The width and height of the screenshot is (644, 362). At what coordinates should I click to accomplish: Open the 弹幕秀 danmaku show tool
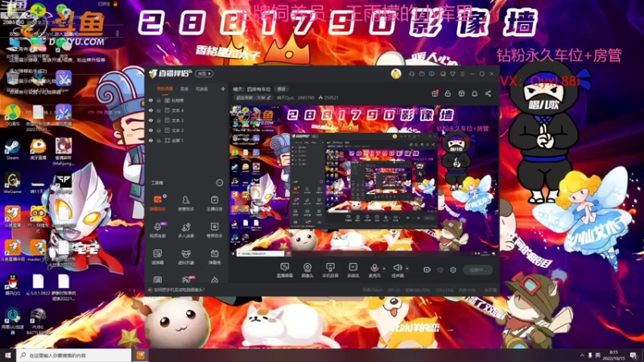(x=214, y=257)
